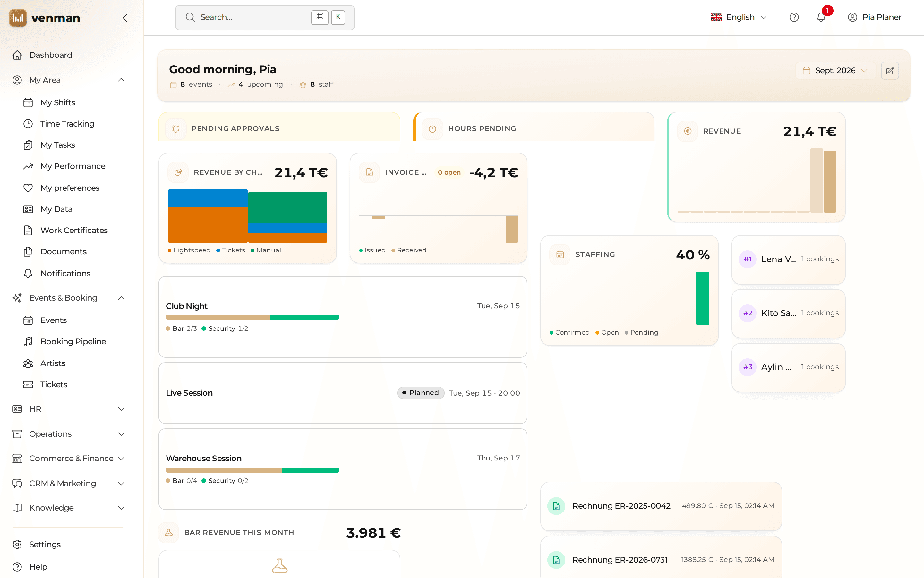Viewport: 924px width, 578px height.
Task: Open the English language dropdown
Action: [739, 17]
